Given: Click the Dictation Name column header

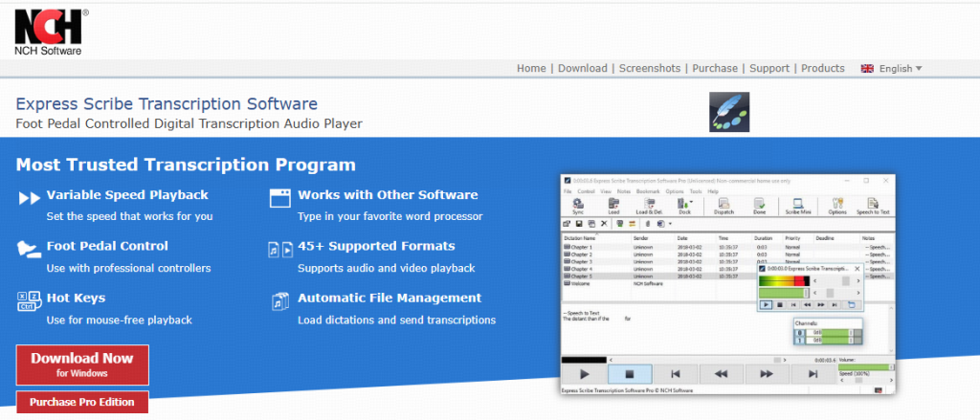Looking at the screenshot, I should (579, 238).
